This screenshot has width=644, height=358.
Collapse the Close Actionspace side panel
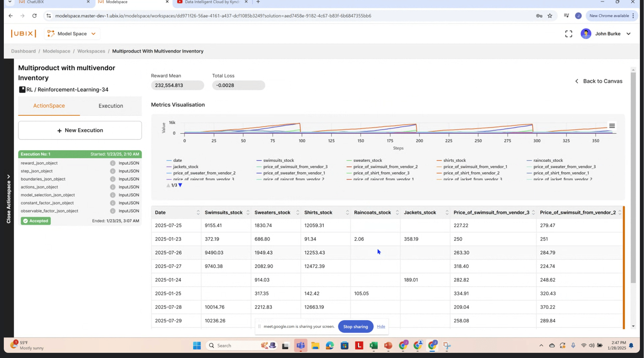coord(9,199)
